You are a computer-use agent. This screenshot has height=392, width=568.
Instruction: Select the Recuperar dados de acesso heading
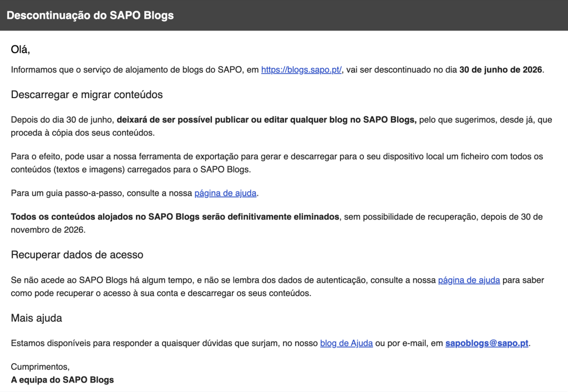pos(77,255)
